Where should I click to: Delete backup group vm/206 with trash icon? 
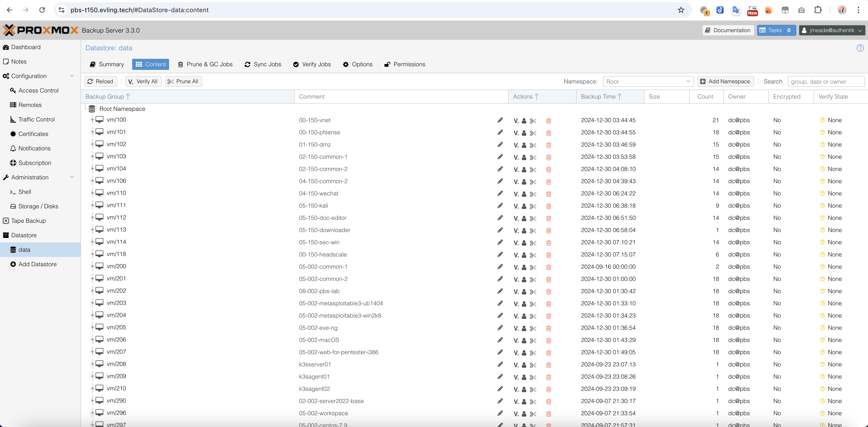point(548,340)
